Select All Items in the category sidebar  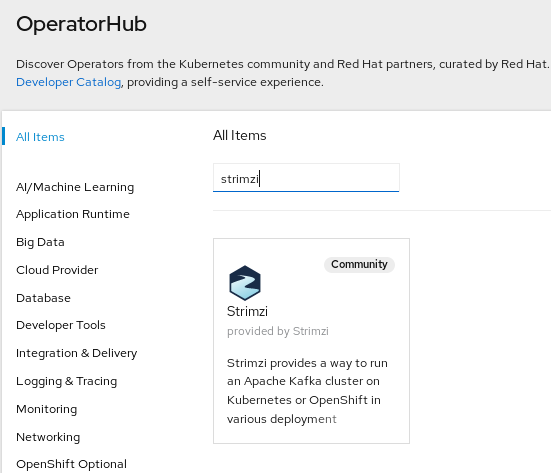[40, 137]
